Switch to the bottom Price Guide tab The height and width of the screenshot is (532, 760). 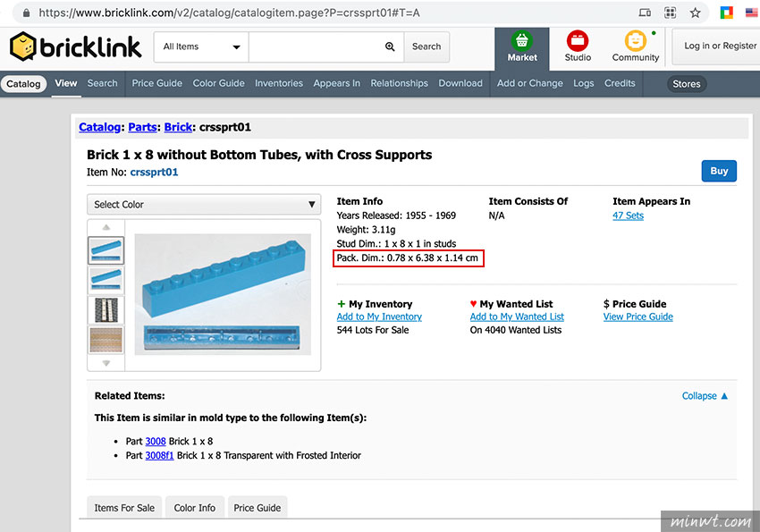point(258,507)
